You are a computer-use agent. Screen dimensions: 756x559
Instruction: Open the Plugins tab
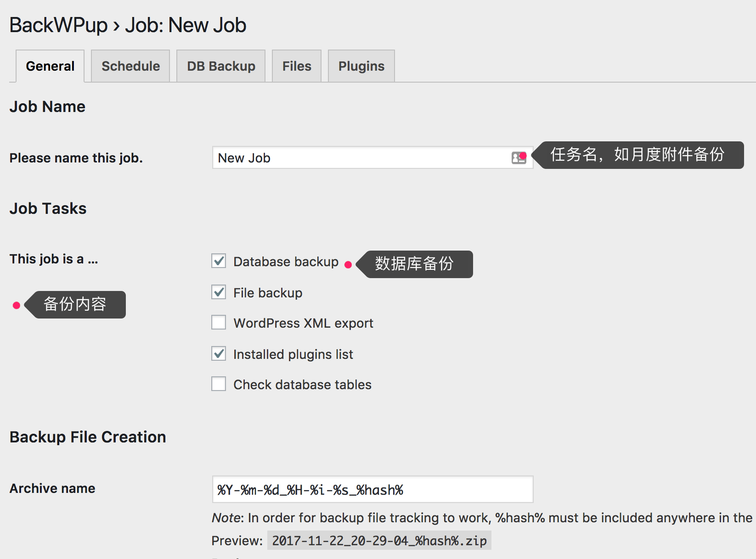[361, 66]
